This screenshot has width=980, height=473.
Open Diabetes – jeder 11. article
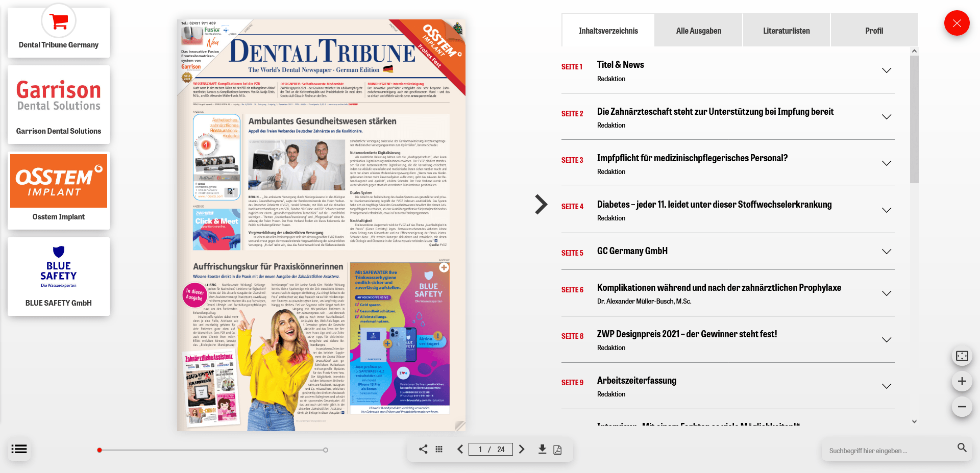point(714,205)
